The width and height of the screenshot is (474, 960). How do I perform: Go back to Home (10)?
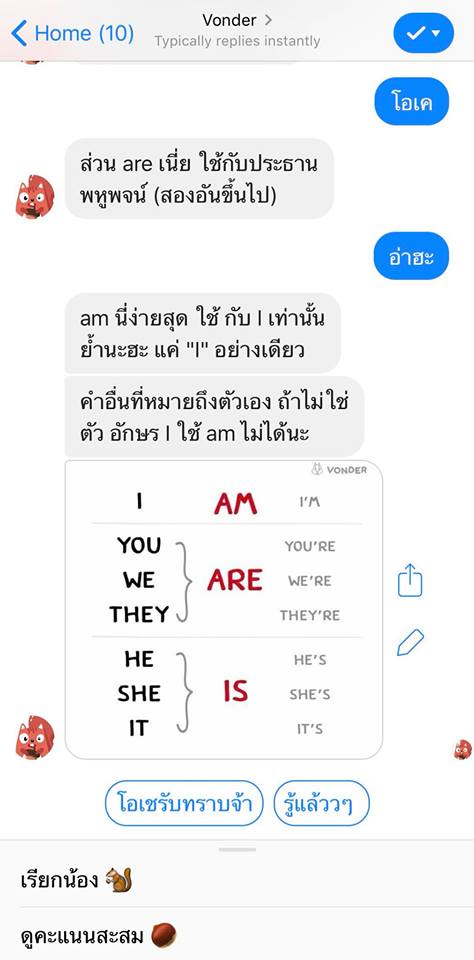[x=72, y=32]
